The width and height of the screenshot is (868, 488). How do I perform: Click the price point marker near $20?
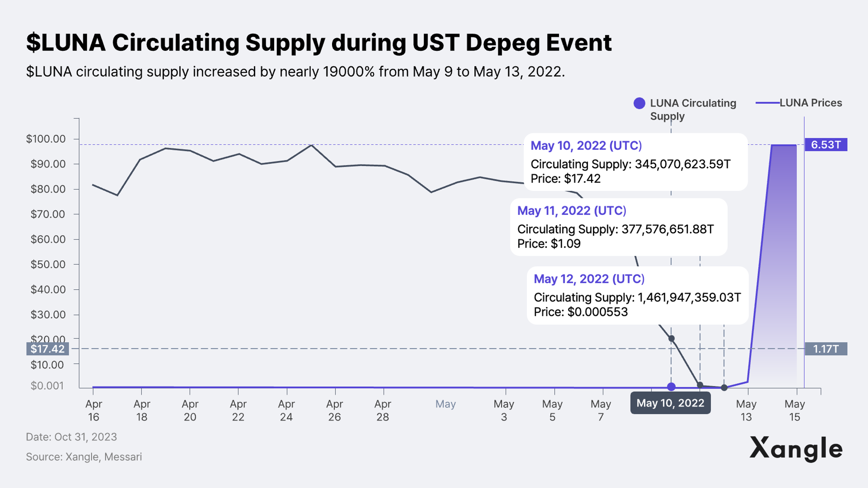coord(671,338)
